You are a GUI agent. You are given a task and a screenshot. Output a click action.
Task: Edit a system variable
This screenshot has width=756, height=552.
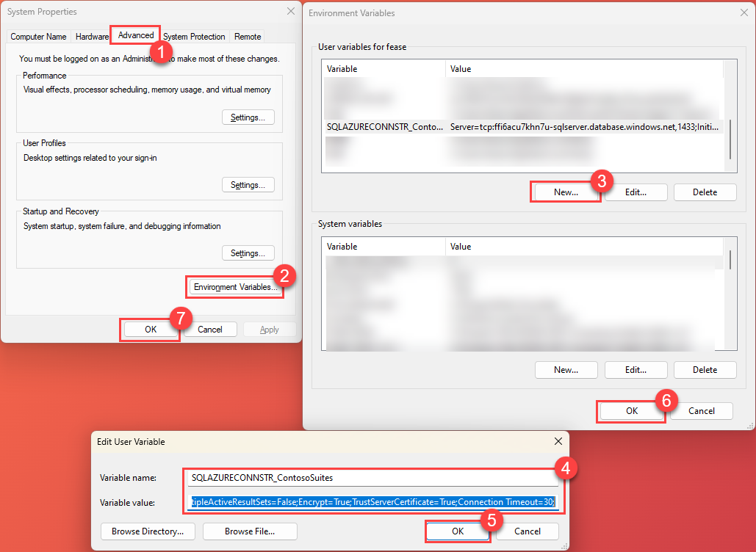636,369
